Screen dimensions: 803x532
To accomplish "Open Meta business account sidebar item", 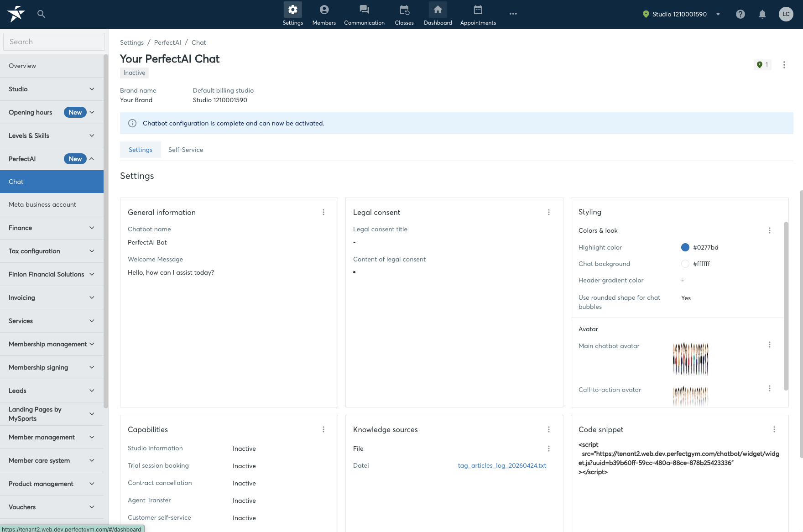I will tap(52, 204).
